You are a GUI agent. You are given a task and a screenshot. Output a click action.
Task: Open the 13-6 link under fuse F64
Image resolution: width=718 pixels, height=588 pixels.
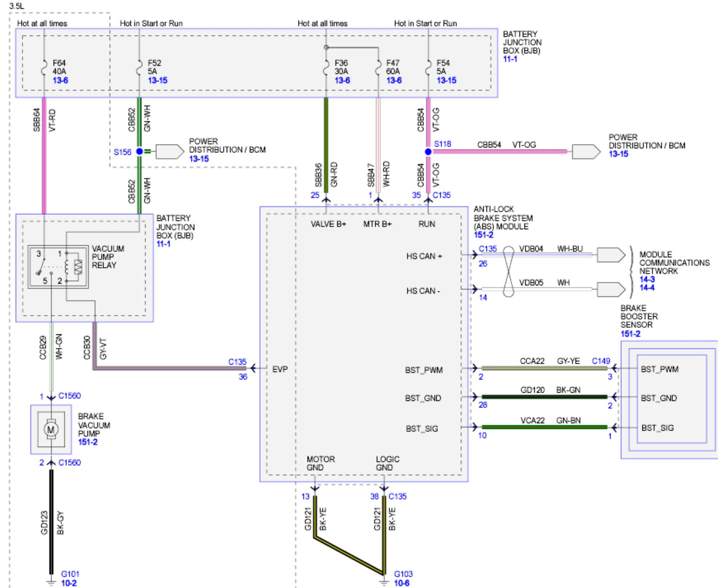60,80
